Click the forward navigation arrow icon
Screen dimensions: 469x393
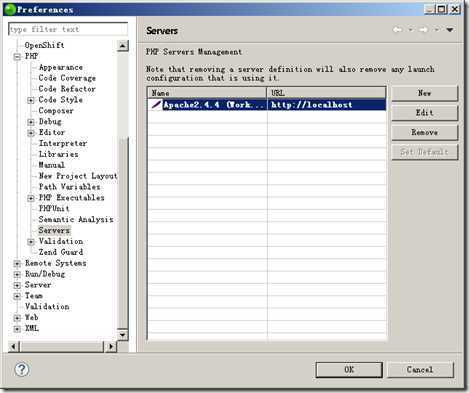(424, 30)
